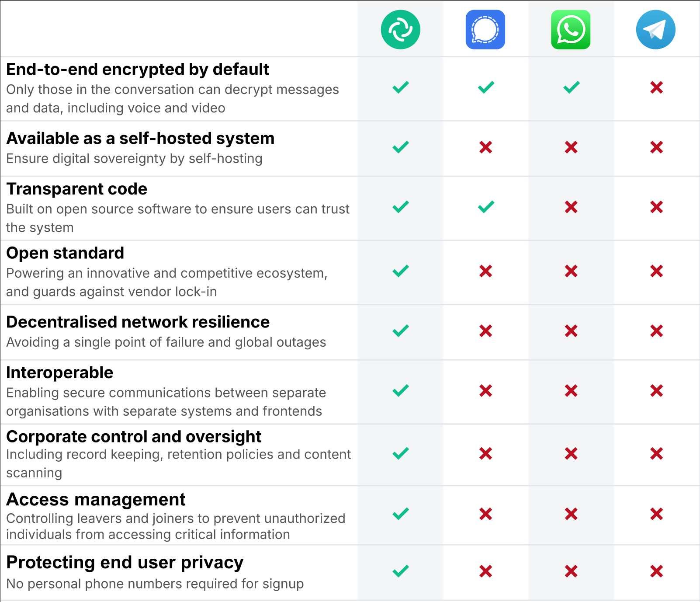Click Element's checkmark for Protecting end user privacy
Image resolution: width=700 pixels, height=602 pixels.
[401, 571]
